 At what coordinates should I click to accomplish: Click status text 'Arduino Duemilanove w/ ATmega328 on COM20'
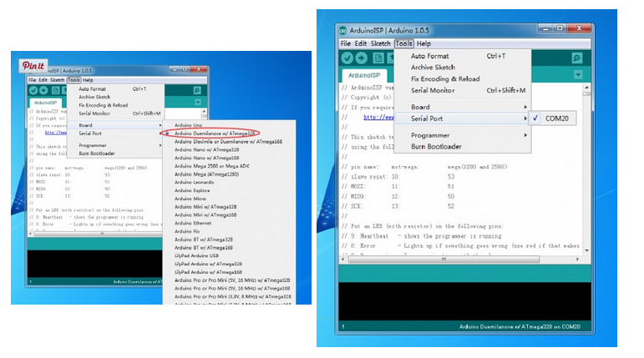[x=520, y=327]
